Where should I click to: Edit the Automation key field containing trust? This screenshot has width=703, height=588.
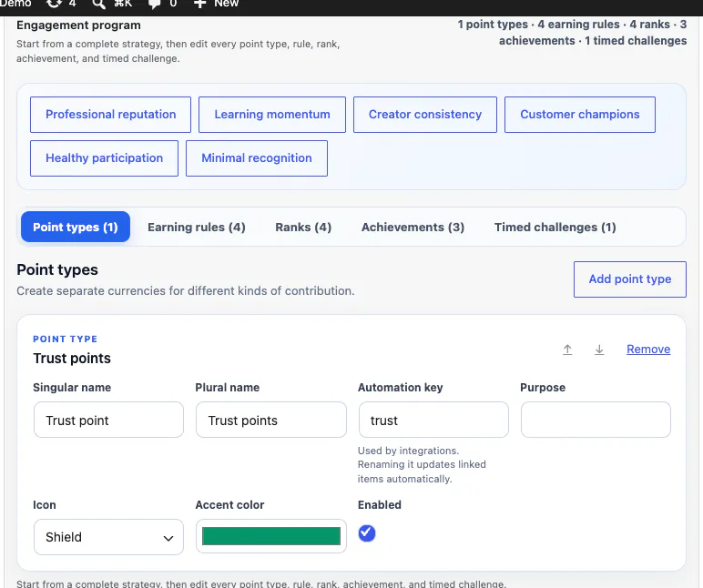pos(433,420)
